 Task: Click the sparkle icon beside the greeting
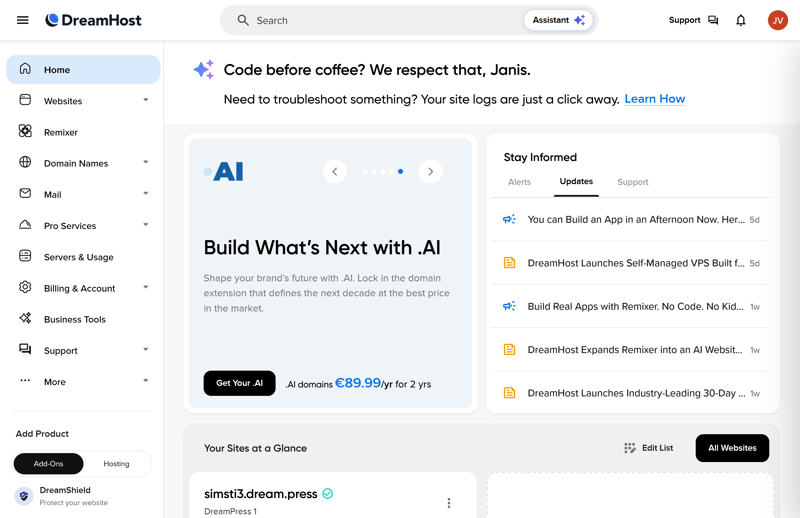pyautogui.click(x=204, y=69)
